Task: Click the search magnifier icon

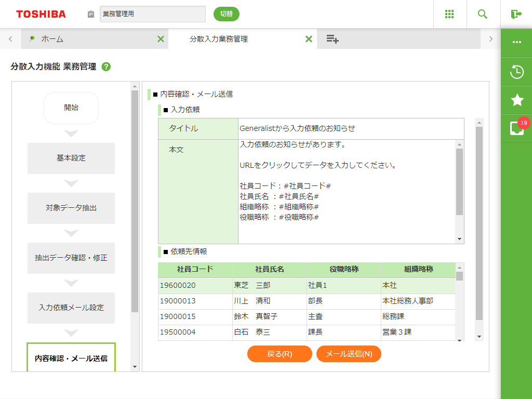Action: tap(483, 14)
